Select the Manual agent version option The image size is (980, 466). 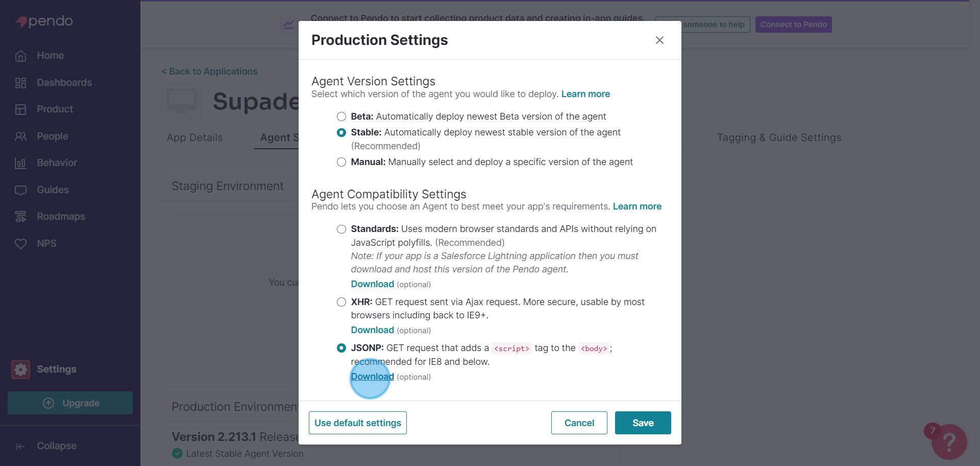point(341,162)
